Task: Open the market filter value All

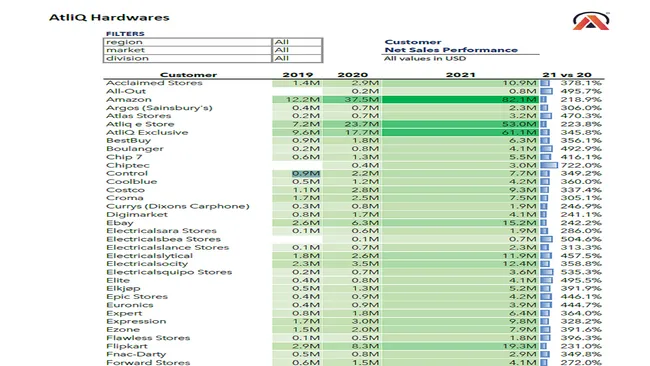Action: click(x=297, y=50)
